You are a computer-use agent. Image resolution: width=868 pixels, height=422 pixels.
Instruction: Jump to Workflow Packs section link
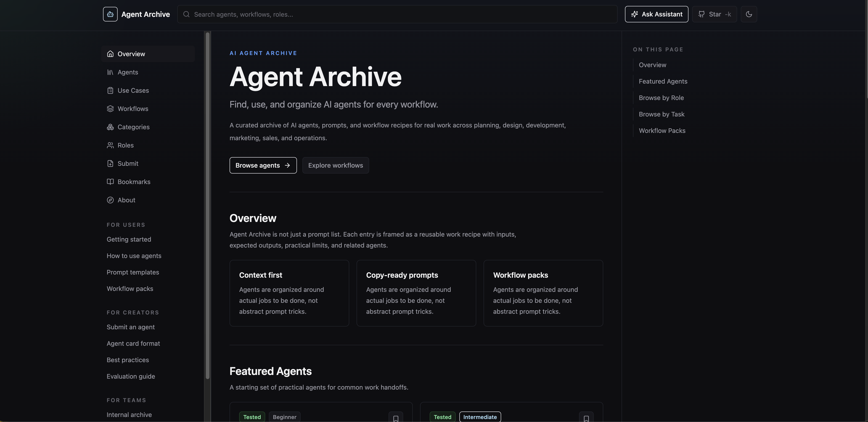(662, 131)
